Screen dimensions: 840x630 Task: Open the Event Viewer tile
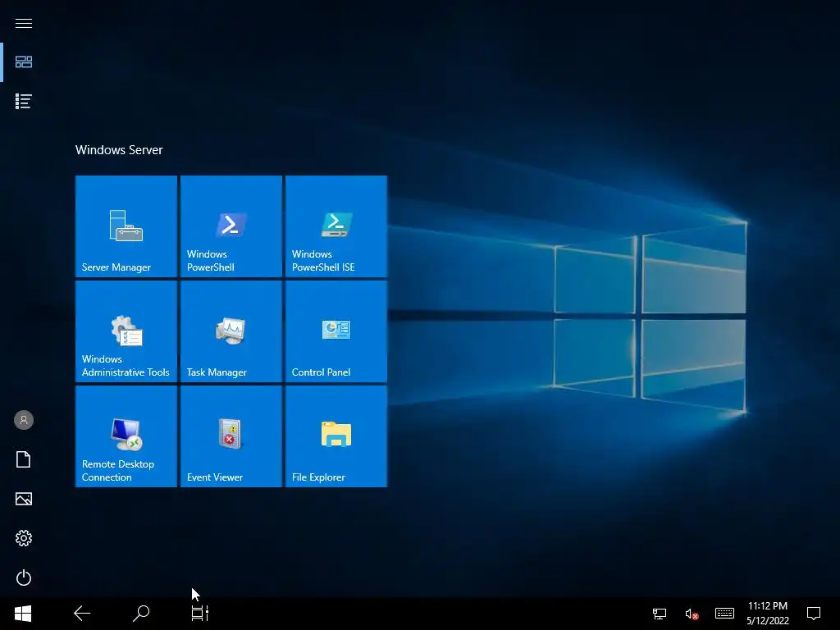(231, 436)
